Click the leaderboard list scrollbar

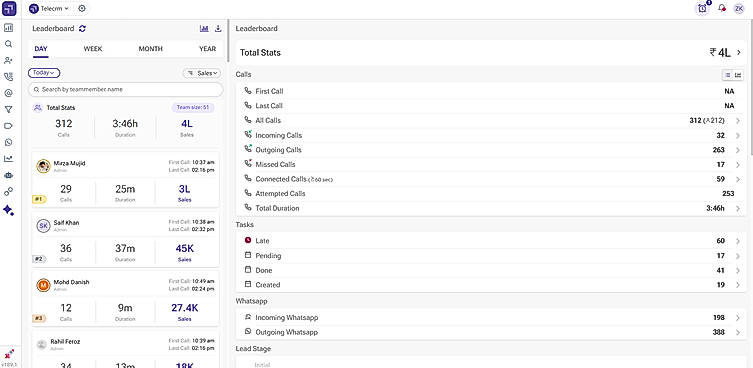click(x=228, y=41)
